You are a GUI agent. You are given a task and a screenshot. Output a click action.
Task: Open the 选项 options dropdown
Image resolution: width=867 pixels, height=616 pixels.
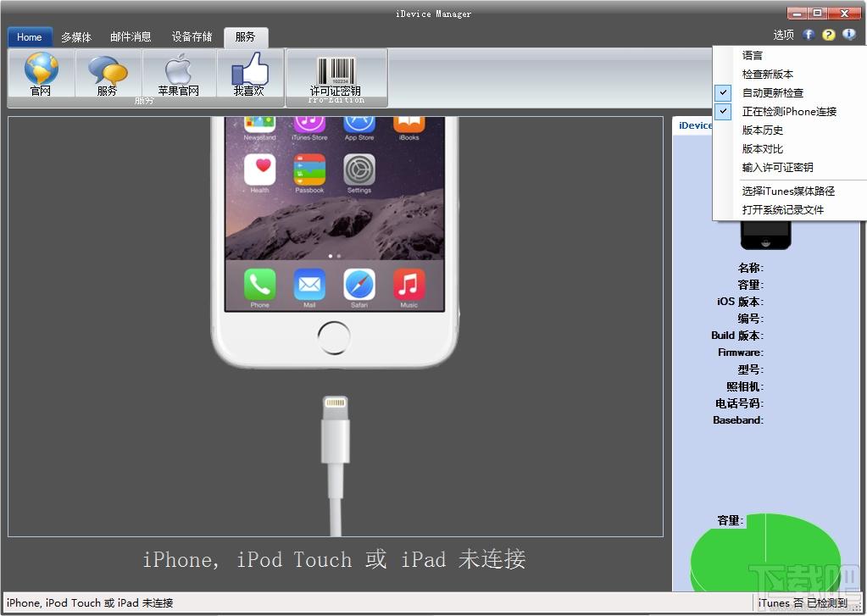(783, 35)
